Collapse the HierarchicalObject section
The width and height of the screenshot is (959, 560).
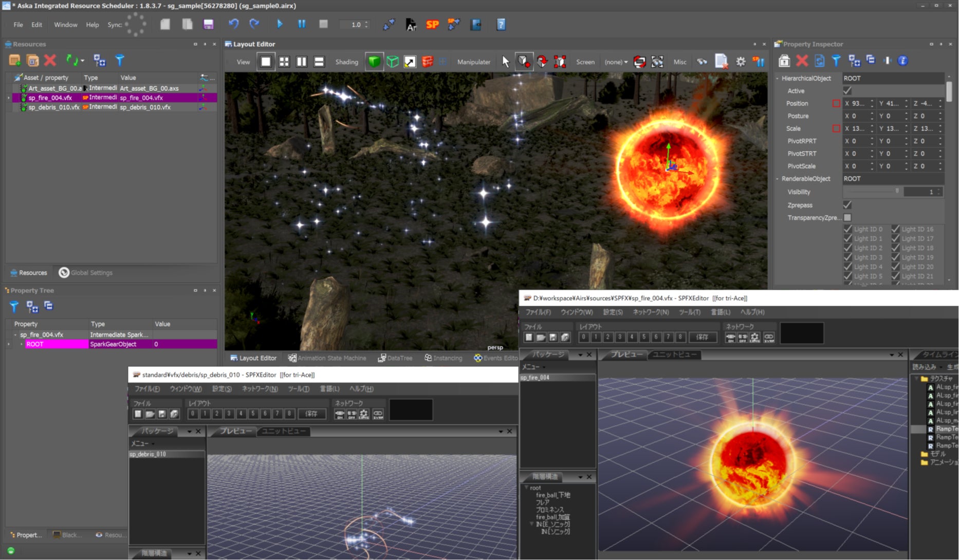(x=778, y=79)
